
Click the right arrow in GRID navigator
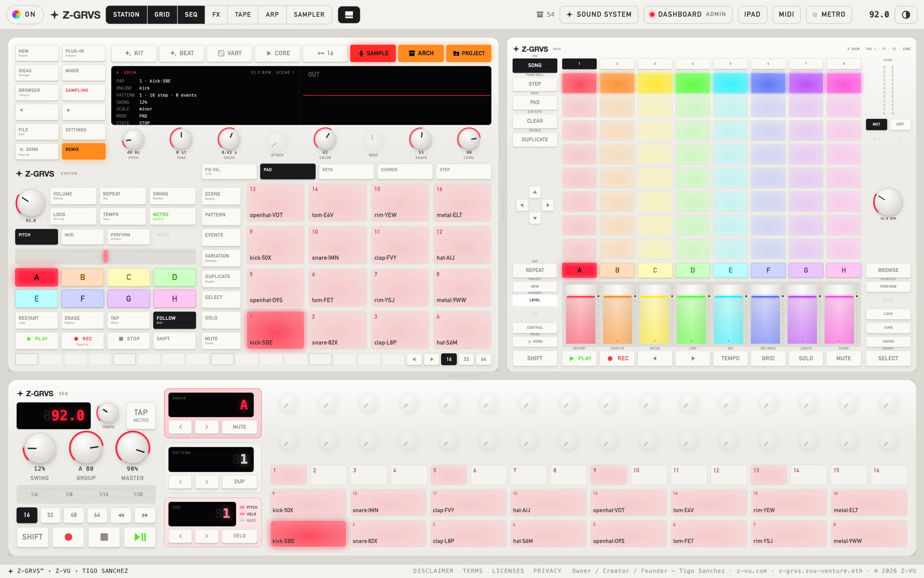coord(548,205)
